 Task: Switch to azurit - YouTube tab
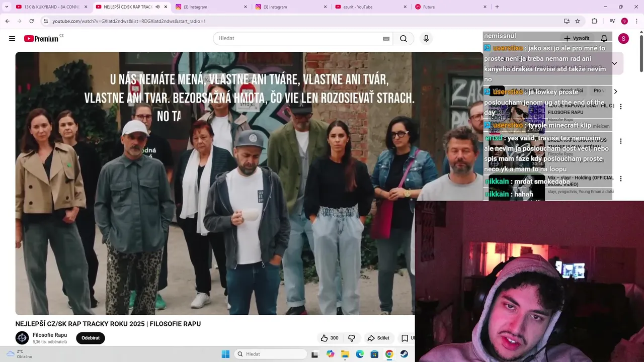(x=370, y=7)
